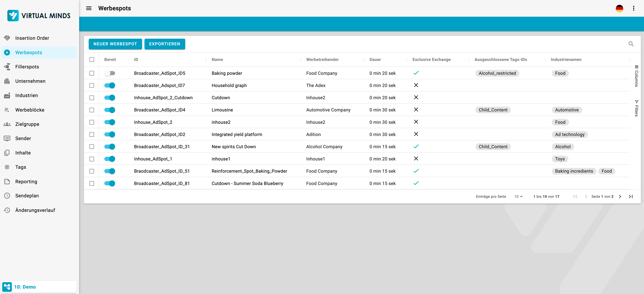Viewport: 644px width, 294px height.
Task: Click the EXPORTIEREN button
Action: (164, 44)
